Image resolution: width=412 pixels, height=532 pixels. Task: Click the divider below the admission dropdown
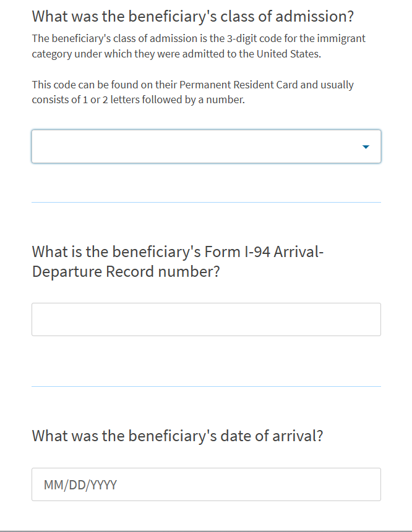click(x=206, y=202)
